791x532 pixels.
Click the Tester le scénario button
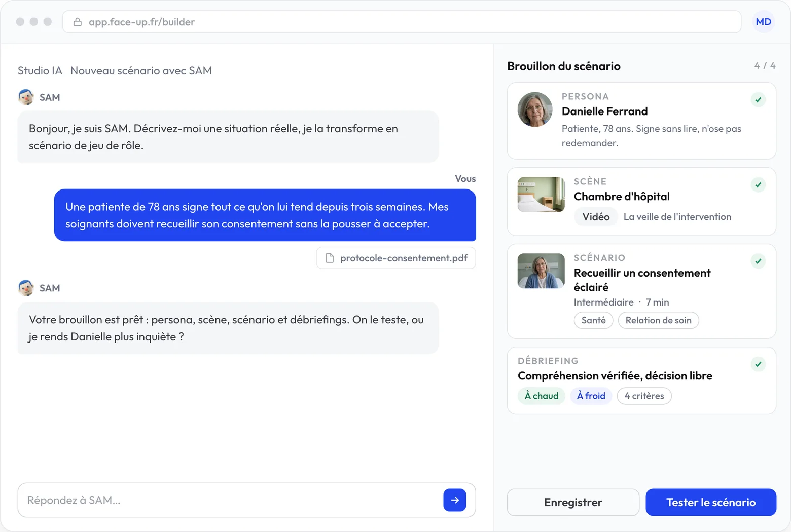(711, 502)
